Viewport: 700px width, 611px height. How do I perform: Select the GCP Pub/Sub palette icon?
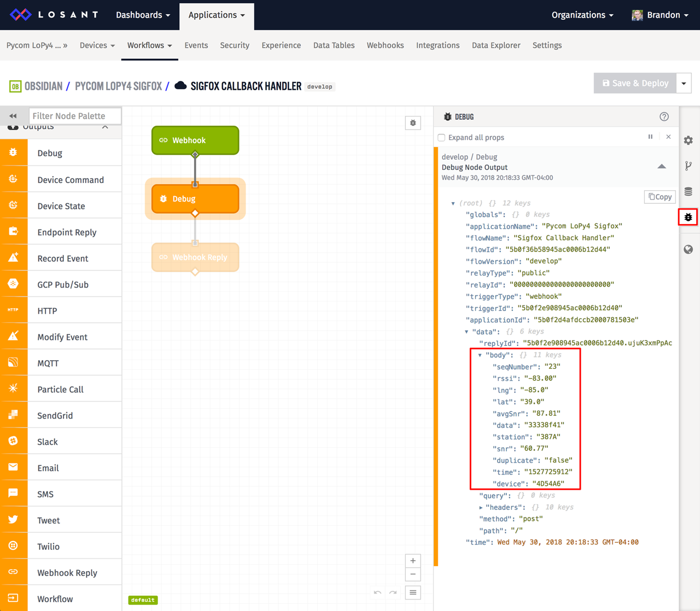[x=14, y=284]
